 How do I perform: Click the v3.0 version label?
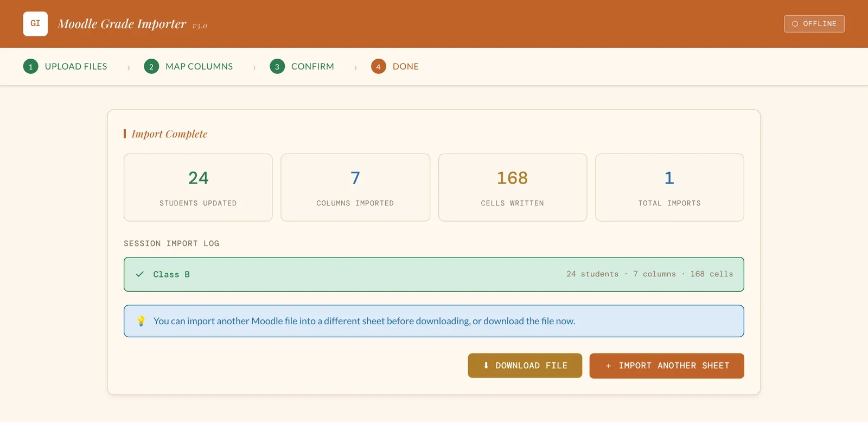point(200,26)
